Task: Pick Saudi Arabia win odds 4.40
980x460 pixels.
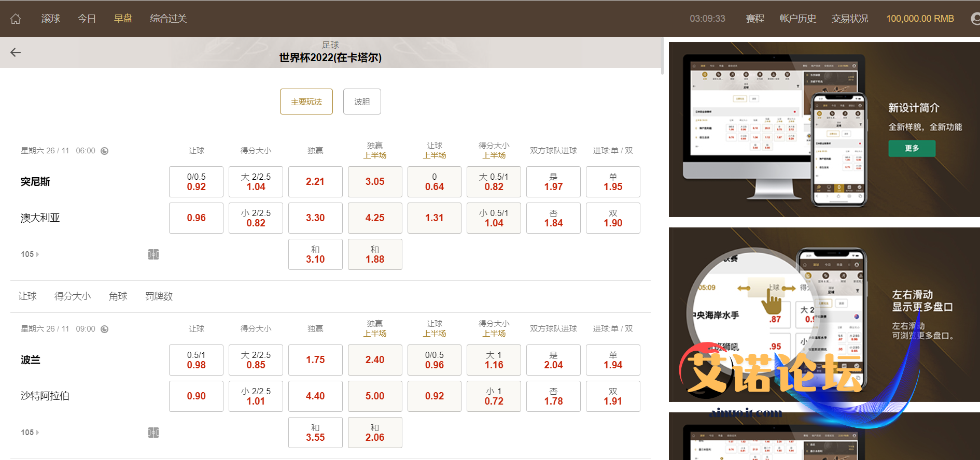Action: click(315, 396)
